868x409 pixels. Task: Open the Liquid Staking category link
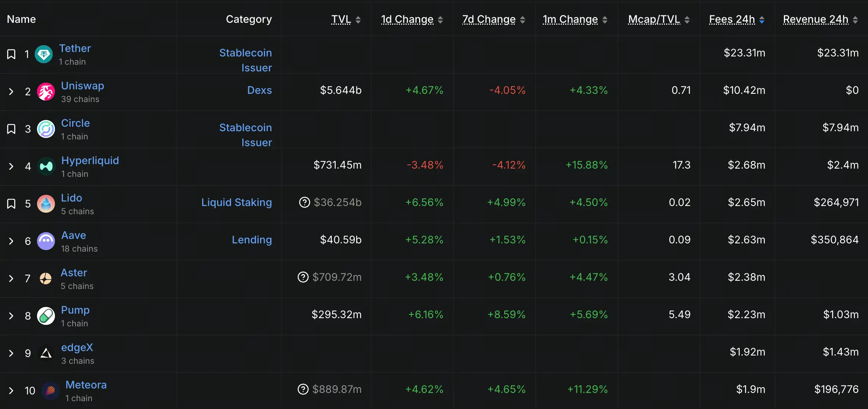(236, 202)
